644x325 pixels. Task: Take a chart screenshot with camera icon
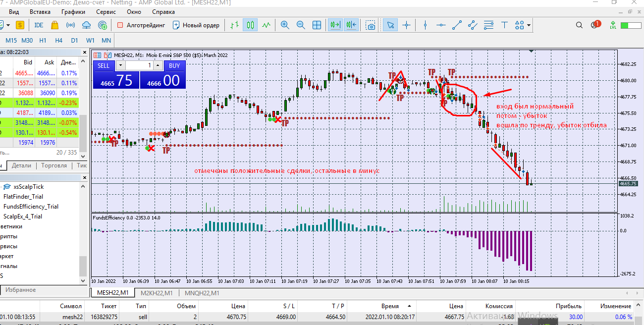pos(371,25)
